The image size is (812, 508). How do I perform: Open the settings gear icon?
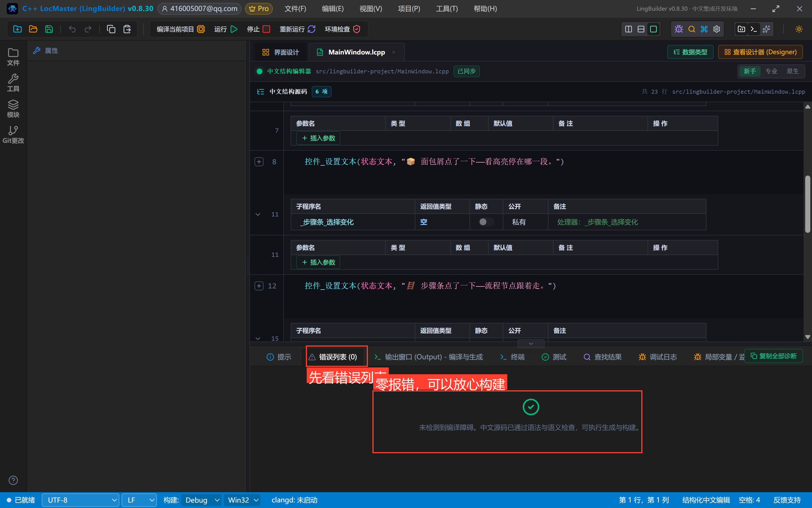(717, 29)
